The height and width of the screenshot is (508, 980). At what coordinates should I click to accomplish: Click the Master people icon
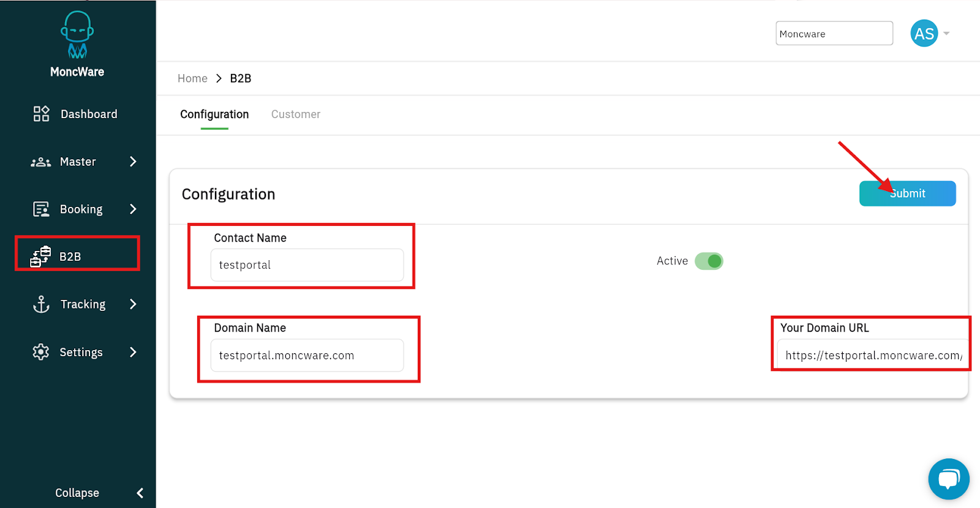coord(41,162)
